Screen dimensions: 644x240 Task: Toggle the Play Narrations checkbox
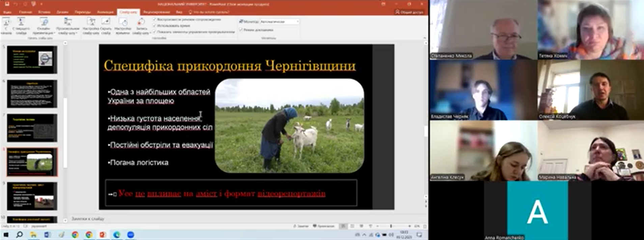tap(155, 20)
